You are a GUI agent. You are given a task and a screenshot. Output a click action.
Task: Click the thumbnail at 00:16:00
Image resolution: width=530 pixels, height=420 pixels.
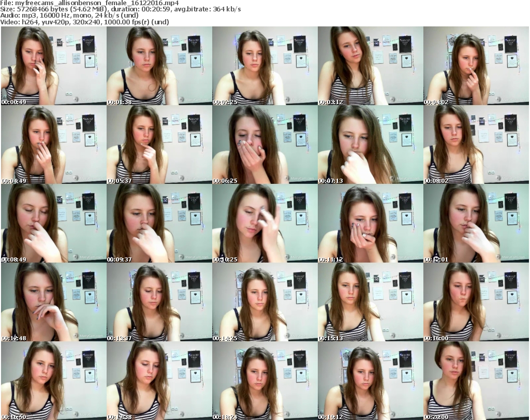click(476, 302)
